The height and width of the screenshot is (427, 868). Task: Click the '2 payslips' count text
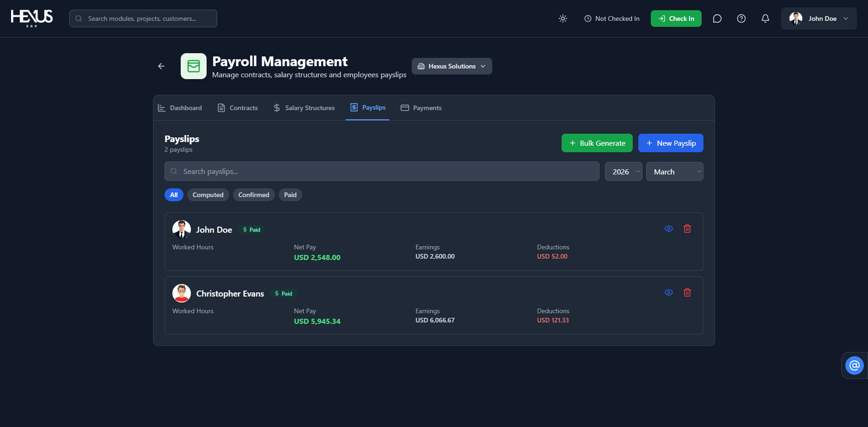point(178,149)
